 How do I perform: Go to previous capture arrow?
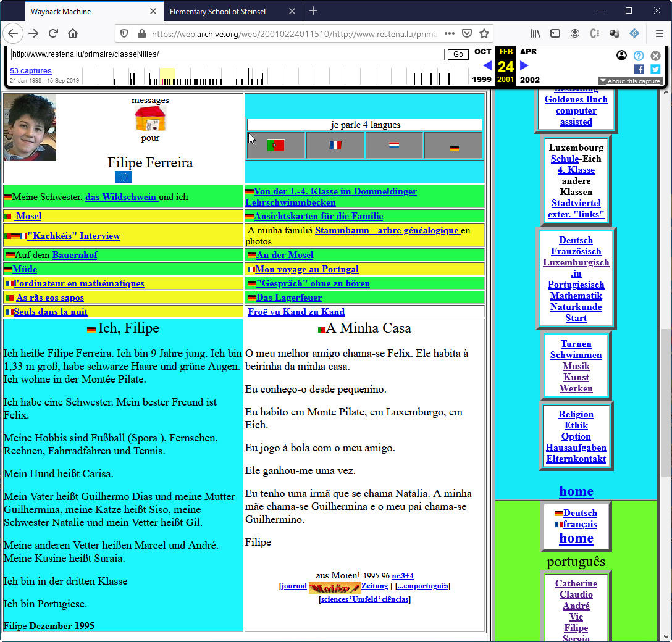pos(487,65)
